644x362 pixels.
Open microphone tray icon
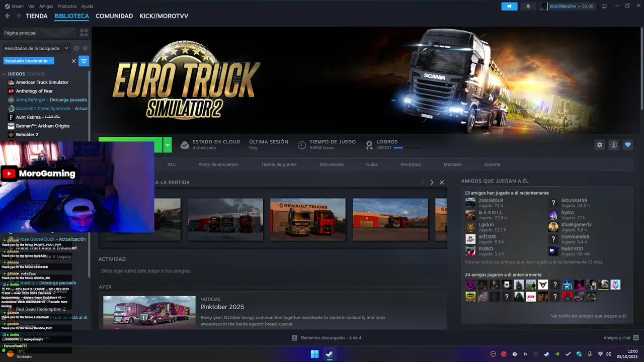coord(590,354)
